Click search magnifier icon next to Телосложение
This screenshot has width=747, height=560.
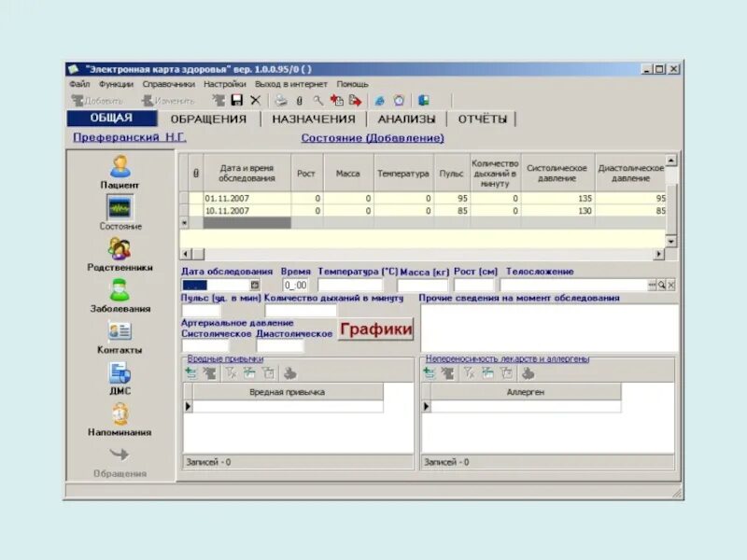coord(662,286)
